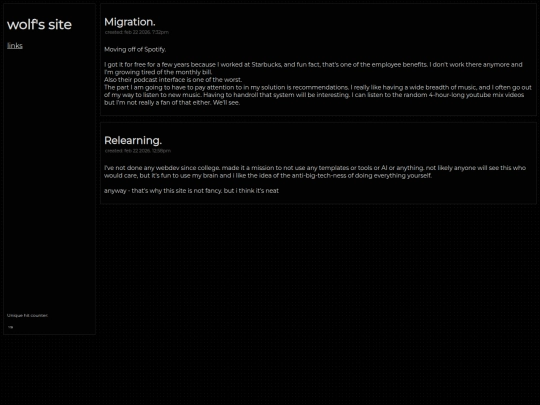
Task: Click the "wolf's site" title
Action: [x=39, y=24]
